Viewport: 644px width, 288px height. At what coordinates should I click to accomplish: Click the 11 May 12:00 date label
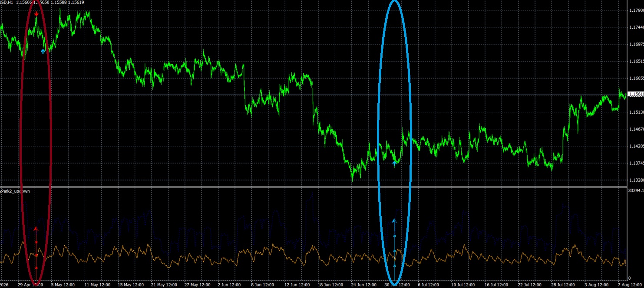99,285
